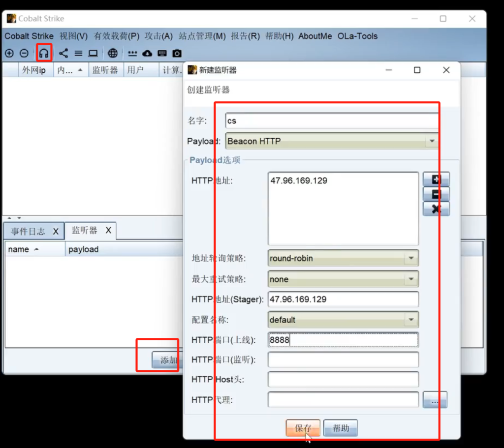
Task: Save the listener with 保存 button
Action: pos(303,428)
